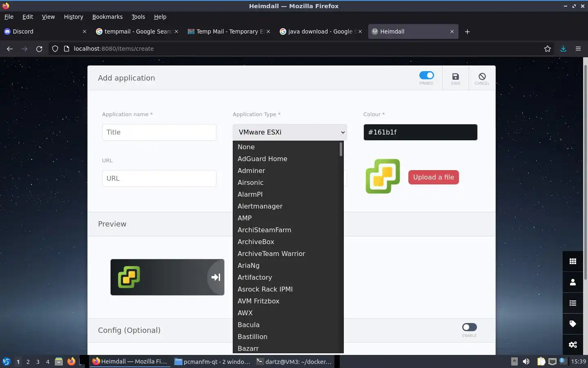Select None from the application type list

pos(286,147)
